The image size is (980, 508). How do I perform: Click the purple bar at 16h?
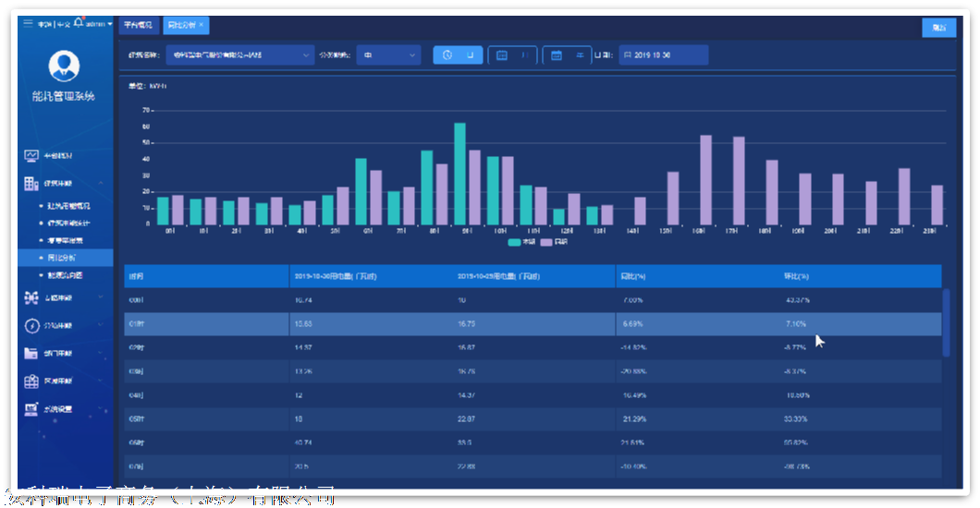(x=705, y=180)
